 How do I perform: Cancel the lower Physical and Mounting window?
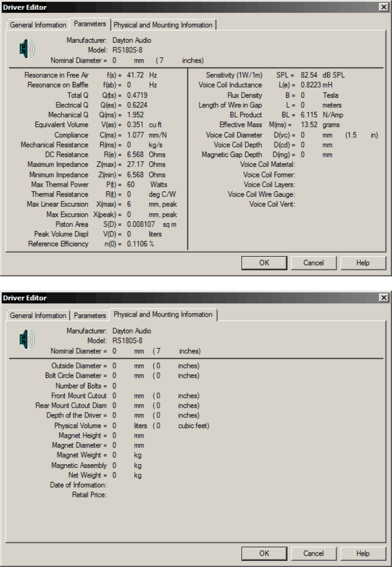[314, 553]
